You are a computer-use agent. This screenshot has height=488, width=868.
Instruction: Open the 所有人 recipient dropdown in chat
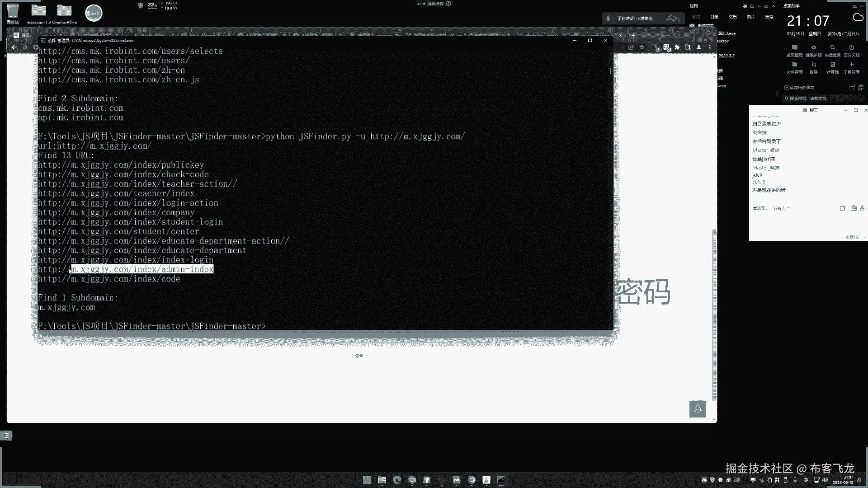tap(781, 208)
